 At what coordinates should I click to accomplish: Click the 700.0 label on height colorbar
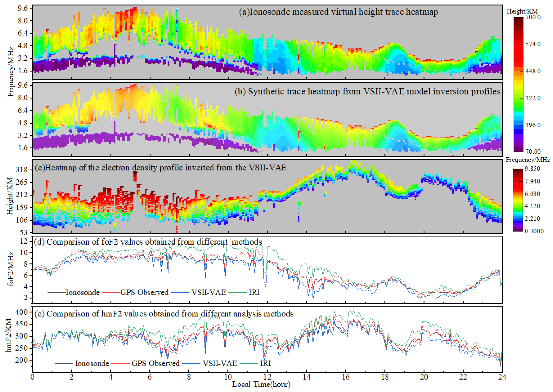[533, 17]
